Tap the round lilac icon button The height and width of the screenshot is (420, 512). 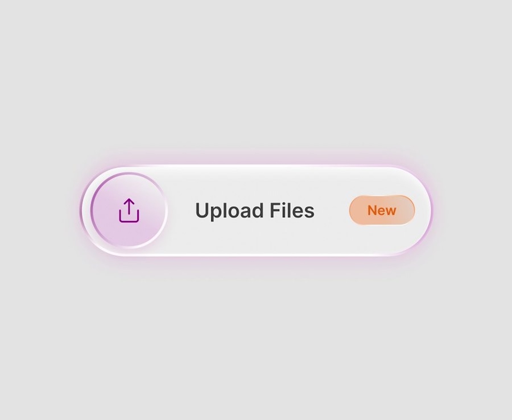(128, 210)
